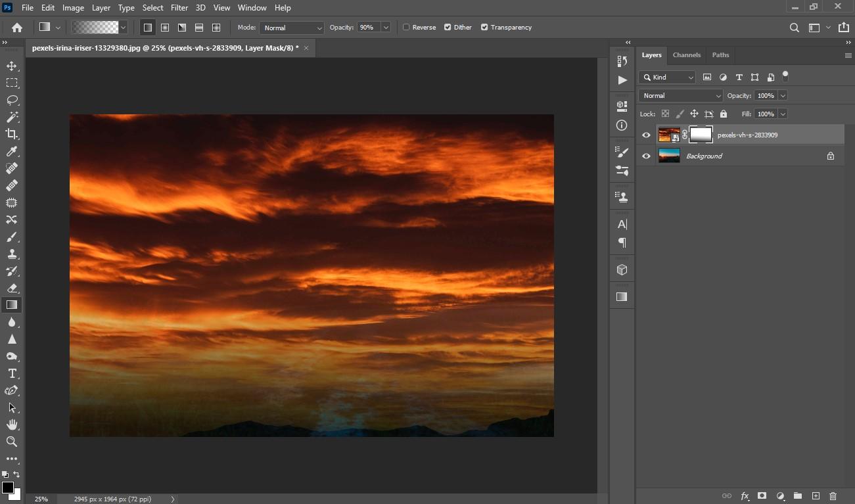Uncheck the Dither option
This screenshot has height=504, width=855.
[448, 28]
